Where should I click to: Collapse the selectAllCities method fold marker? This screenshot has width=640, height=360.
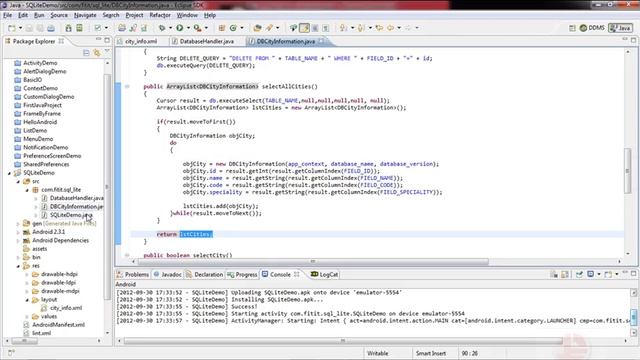(x=127, y=87)
